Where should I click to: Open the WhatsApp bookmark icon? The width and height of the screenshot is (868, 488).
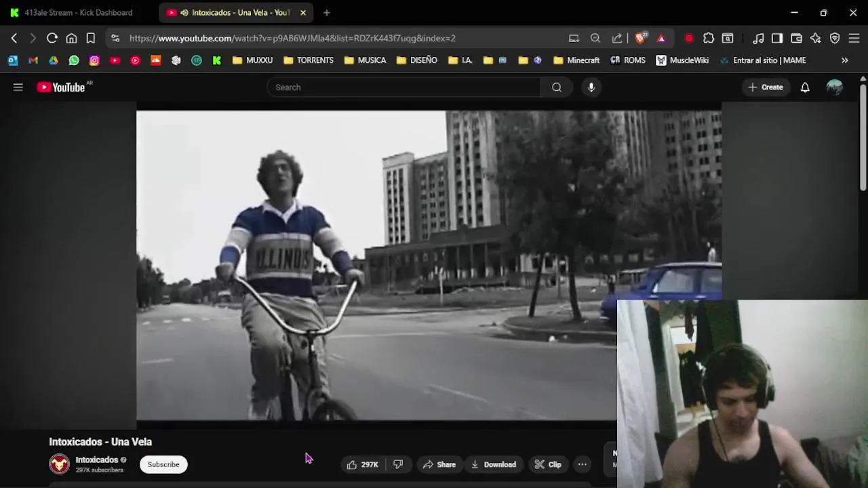click(74, 60)
